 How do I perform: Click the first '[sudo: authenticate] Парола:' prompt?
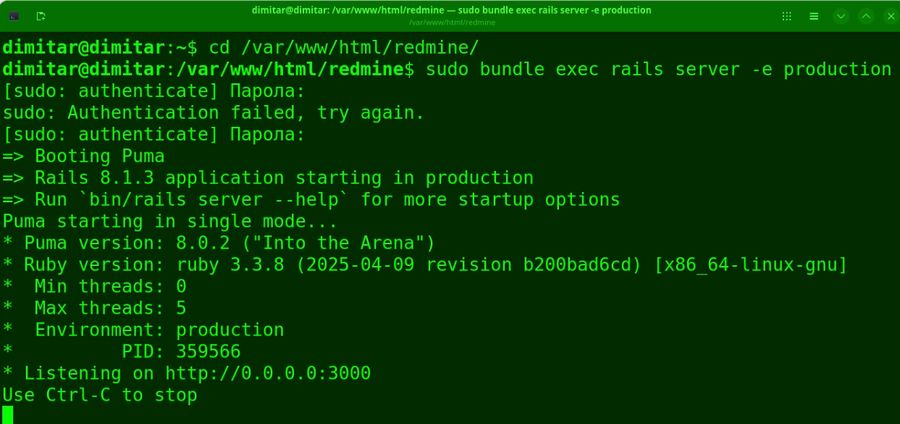154,91
